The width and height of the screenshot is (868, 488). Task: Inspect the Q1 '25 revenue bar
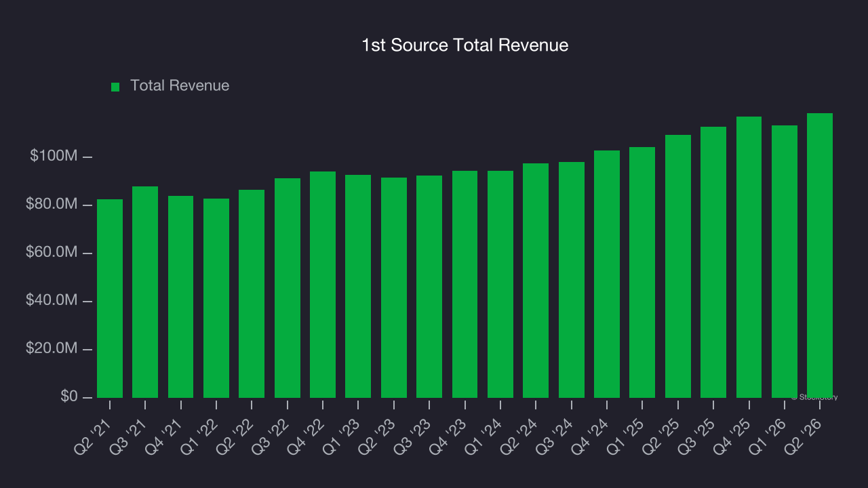(x=642, y=272)
